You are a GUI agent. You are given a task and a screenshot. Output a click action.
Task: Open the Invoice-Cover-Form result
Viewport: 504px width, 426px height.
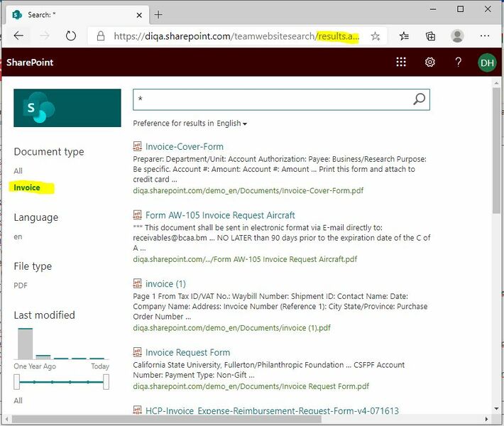184,147
